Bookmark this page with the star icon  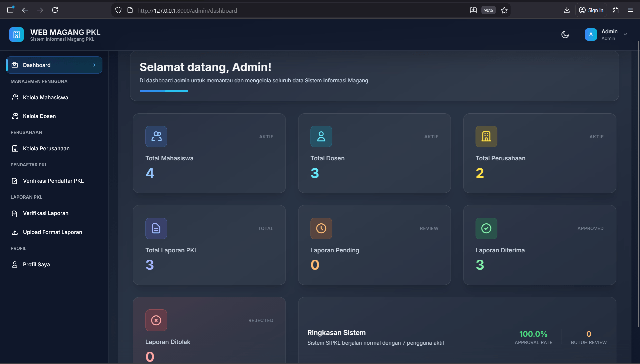click(x=504, y=10)
